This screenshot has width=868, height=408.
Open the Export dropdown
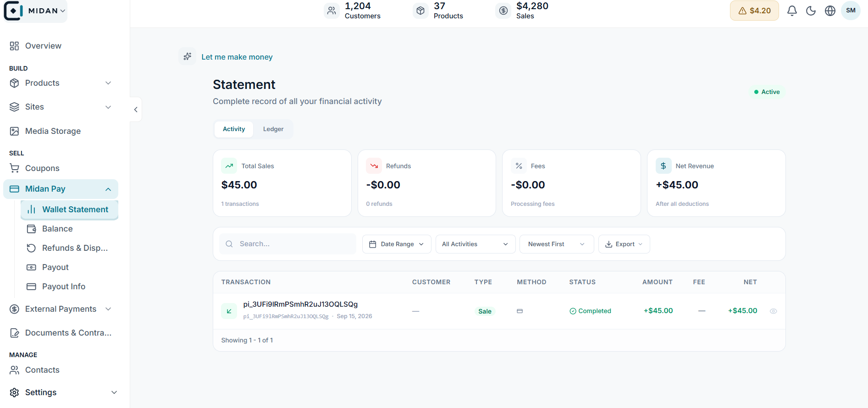click(x=624, y=244)
